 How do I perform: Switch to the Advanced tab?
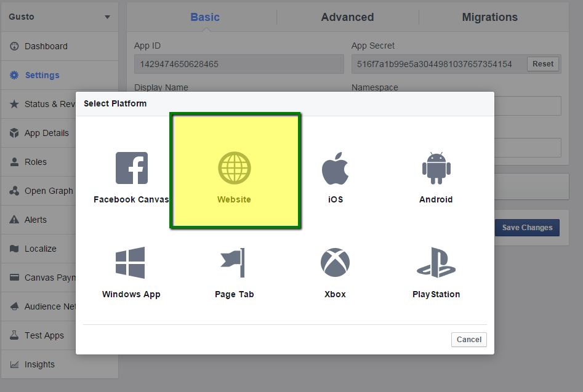click(348, 17)
